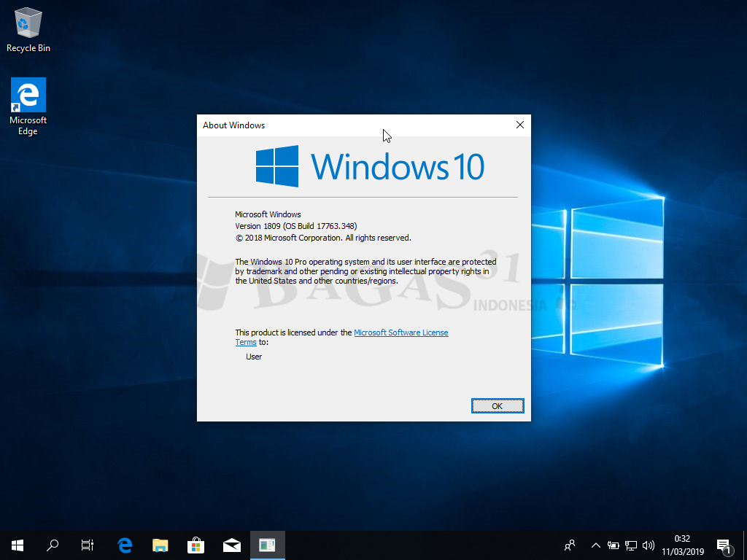The width and height of the screenshot is (747, 560).
Task: Check the battery power tray icon
Action: click(613, 545)
